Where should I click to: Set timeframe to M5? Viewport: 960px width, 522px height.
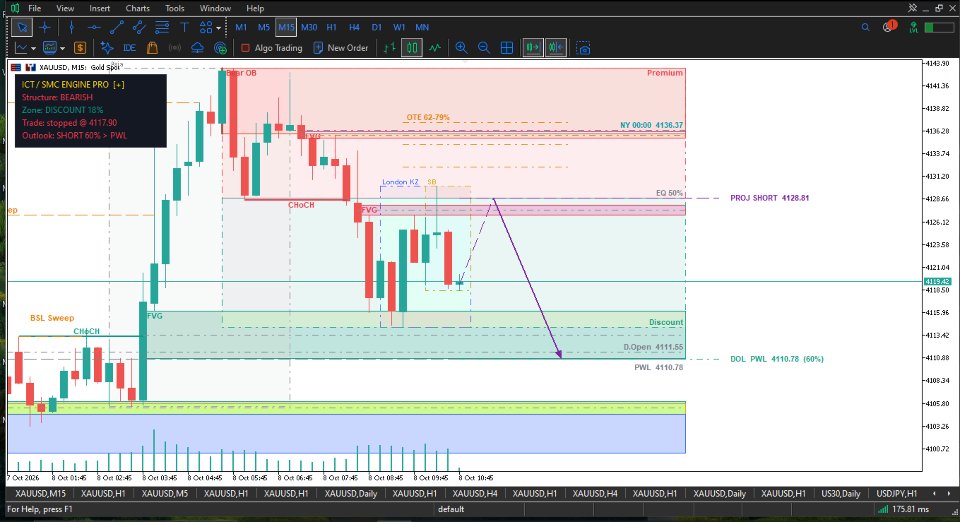[x=263, y=28]
